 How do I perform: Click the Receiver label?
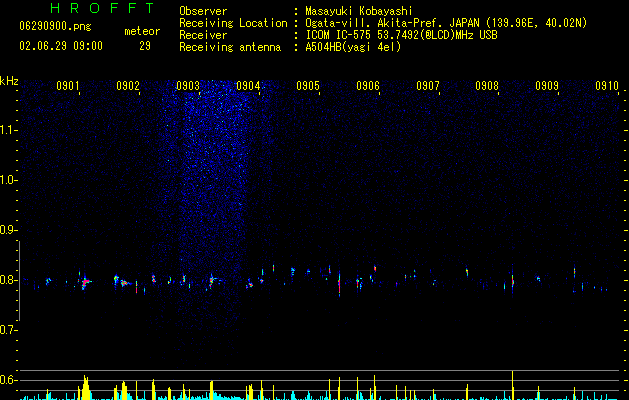[x=203, y=35]
